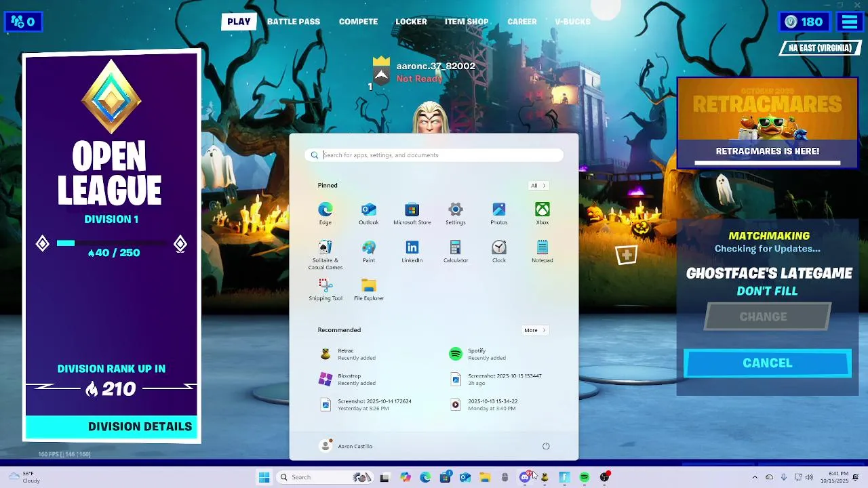The height and width of the screenshot is (488, 868).
Task: Open Solitaire & Casual Games
Action: coord(325,254)
